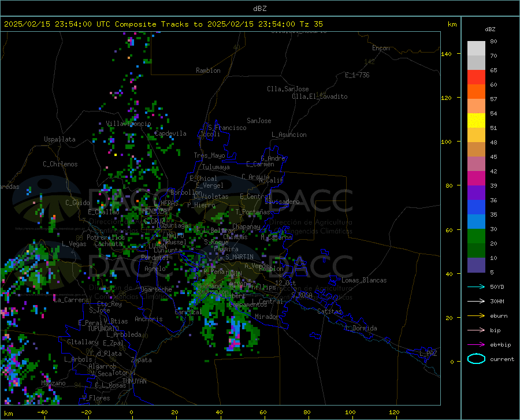520x420 pixels.
Task: Click the L_Dormida map label
Action: pos(361,328)
